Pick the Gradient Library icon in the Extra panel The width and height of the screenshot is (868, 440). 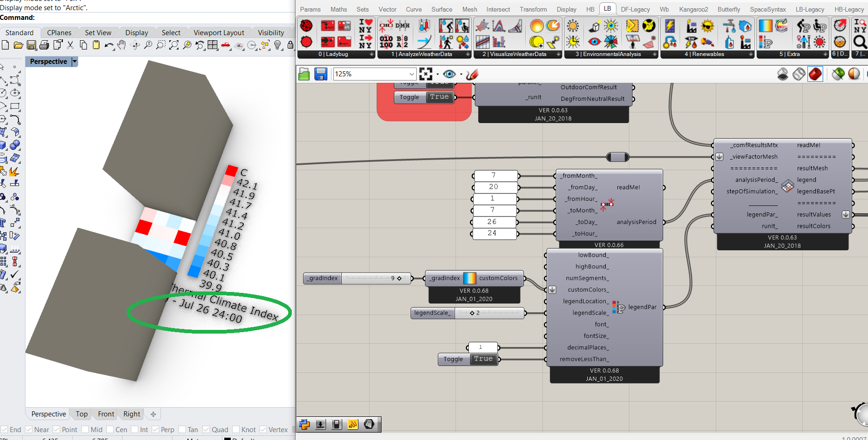[766, 25]
